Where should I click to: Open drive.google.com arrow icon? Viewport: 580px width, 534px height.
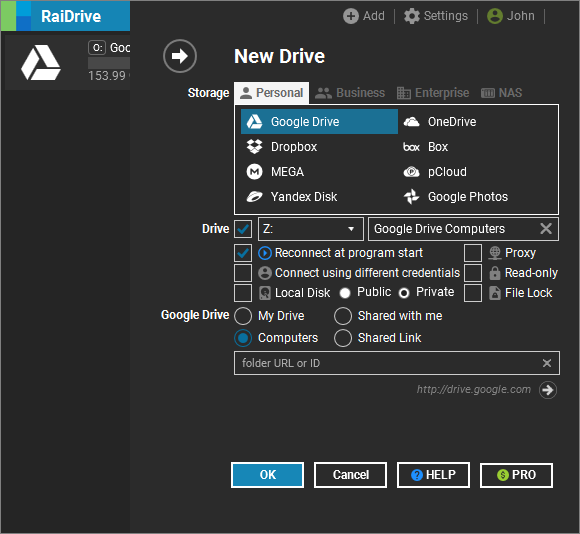pyautogui.click(x=548, y=390)
